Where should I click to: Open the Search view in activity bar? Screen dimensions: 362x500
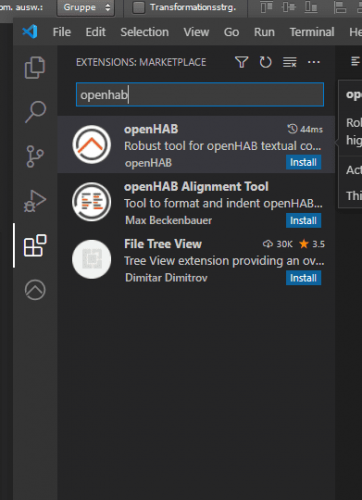(x=35, y=112)
